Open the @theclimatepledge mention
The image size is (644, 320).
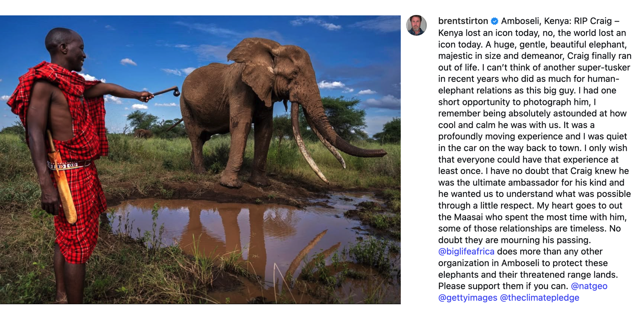539,298
